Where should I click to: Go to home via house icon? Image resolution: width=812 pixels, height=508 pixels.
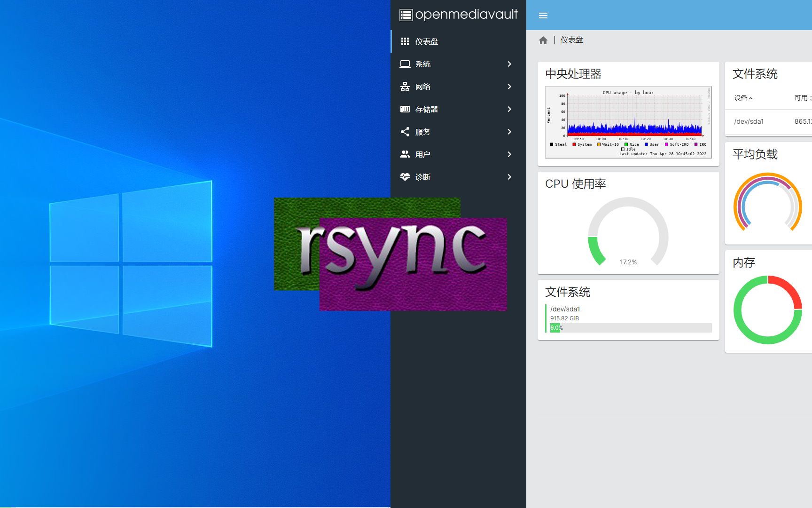[x=543, y=40]
